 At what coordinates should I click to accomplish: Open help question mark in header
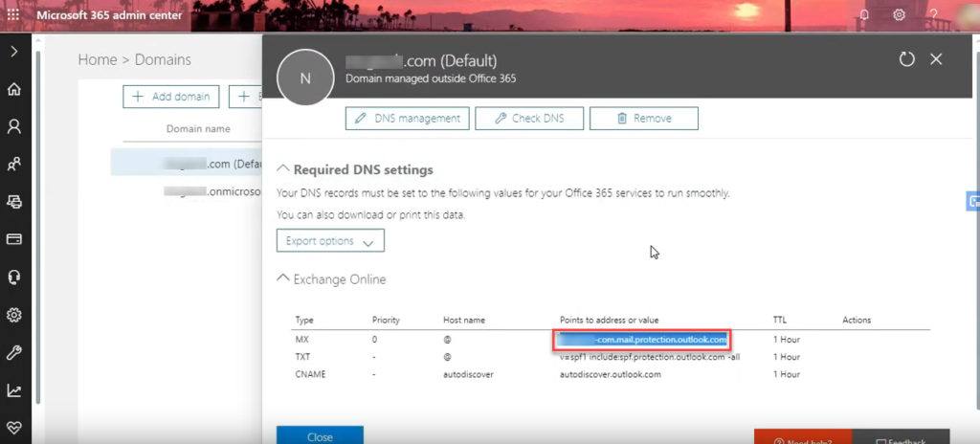(x=934, y=14)
